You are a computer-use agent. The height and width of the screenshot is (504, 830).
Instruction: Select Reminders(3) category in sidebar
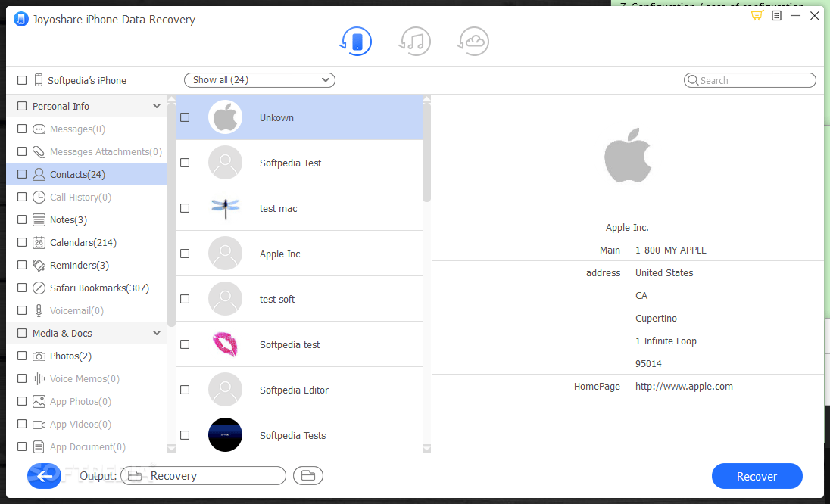pos(87,266)
